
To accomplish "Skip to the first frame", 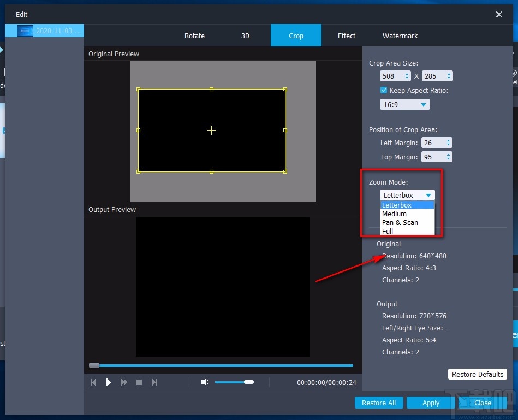I will tap(93, 382).
